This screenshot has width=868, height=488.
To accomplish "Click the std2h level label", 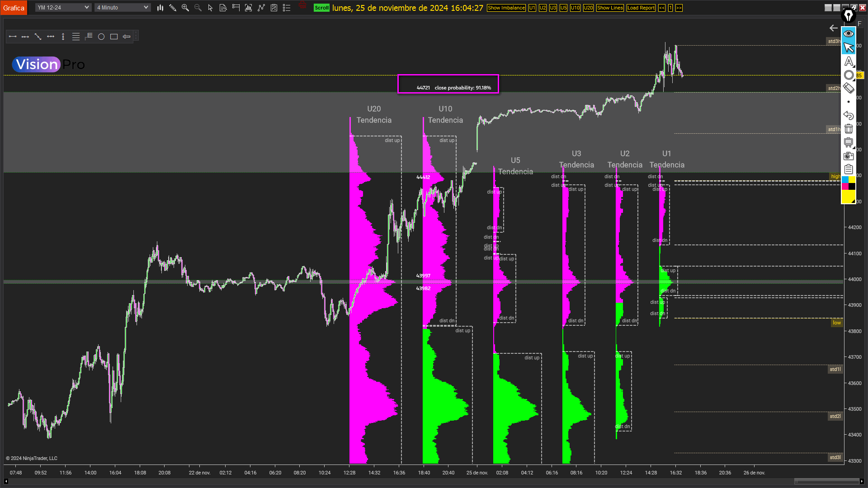I will [x=834, y=88].
